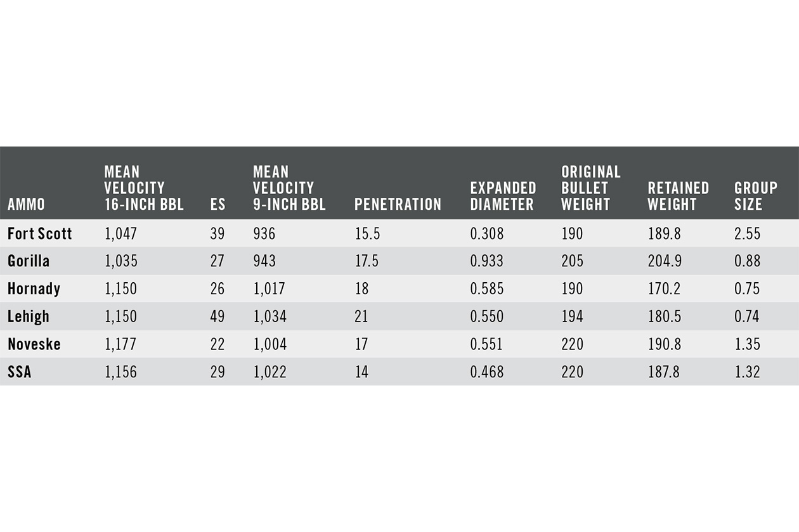Select the Gorilla ammo row label
The image size is (799, 532).
point(29,261)
